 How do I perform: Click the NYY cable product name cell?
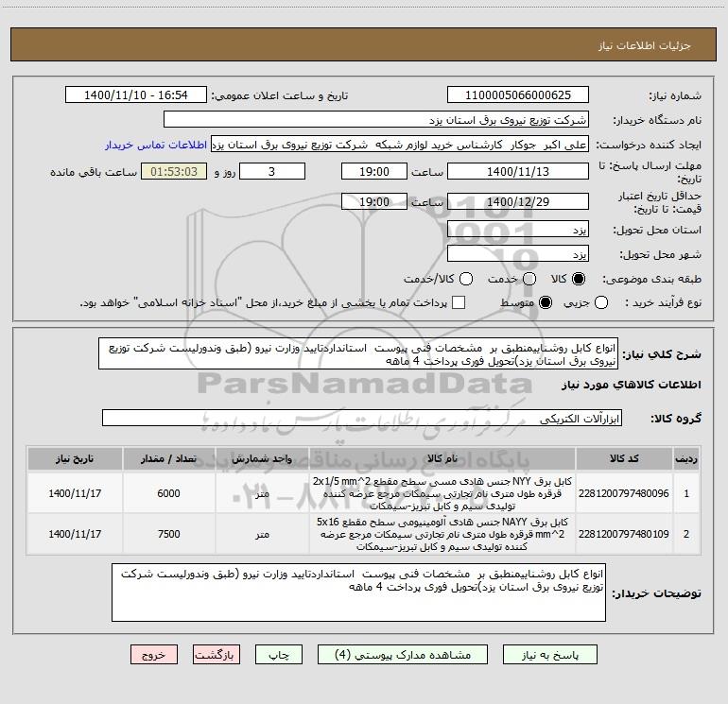tap(442, 493)
